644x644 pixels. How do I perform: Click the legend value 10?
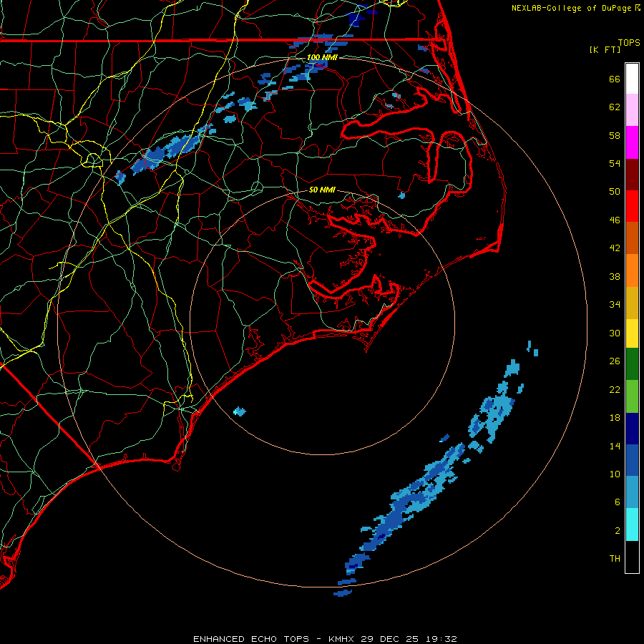(615, 474)
